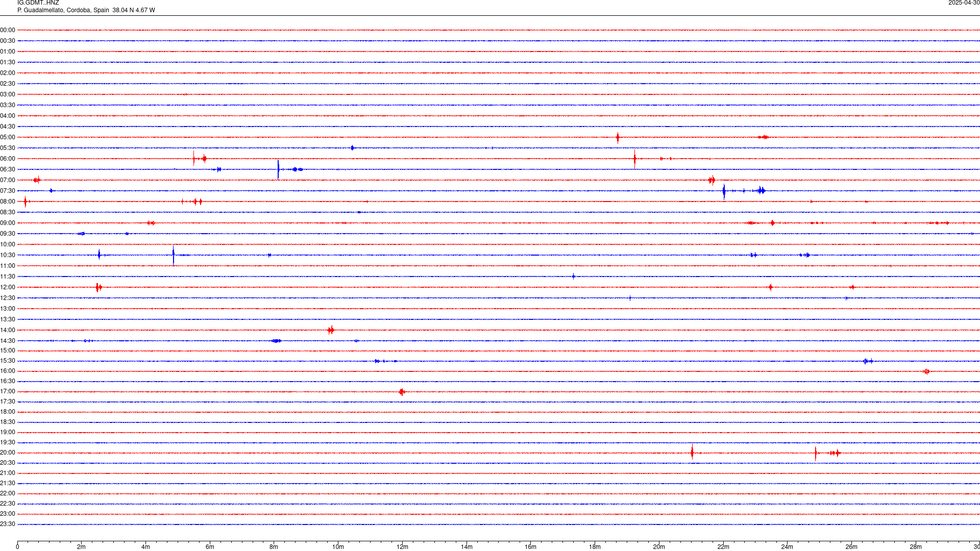Select the 02:30 trace row label
This screenshot has height=551, width=980.
[8, 84]
